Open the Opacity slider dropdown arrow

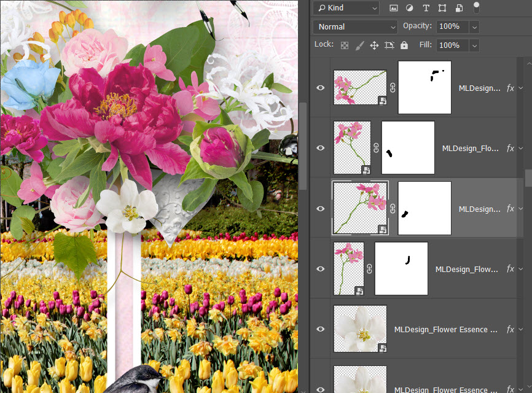click(x=474, y=27)
